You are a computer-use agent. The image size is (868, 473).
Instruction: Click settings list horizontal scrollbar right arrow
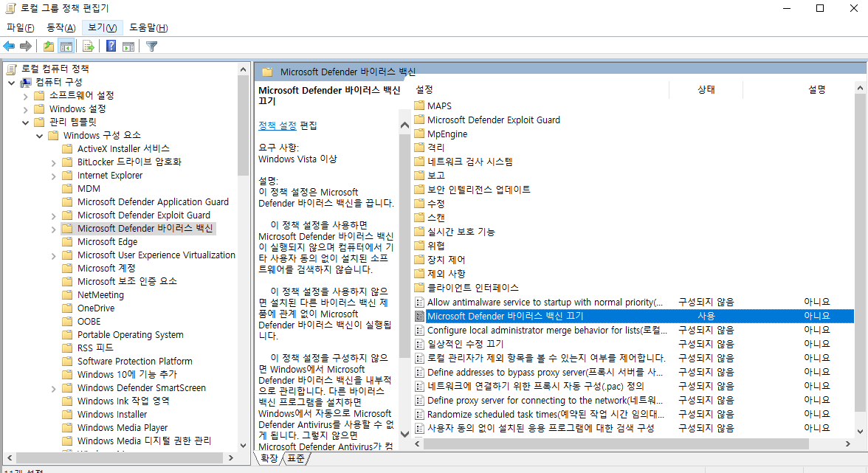[x=847, y=443]
